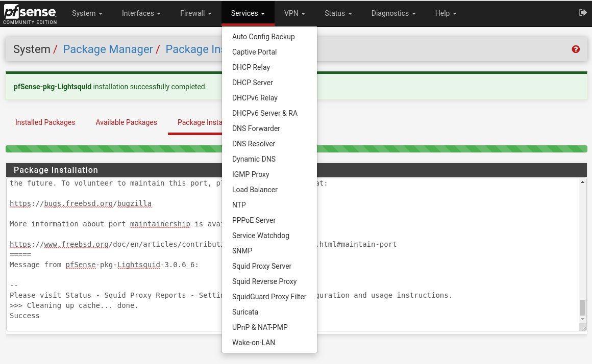Open the Interfaces dropdown menu
This screenshot has height=364, width=592.
point(141,13)
